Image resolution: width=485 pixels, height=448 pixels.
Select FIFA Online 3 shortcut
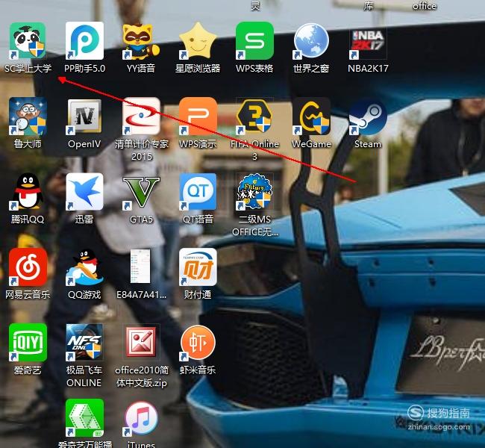point(254,116)
